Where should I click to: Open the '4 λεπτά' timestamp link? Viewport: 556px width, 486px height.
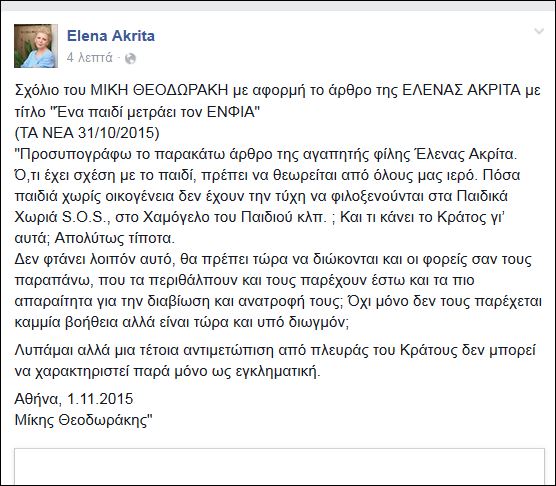point(89,58)
